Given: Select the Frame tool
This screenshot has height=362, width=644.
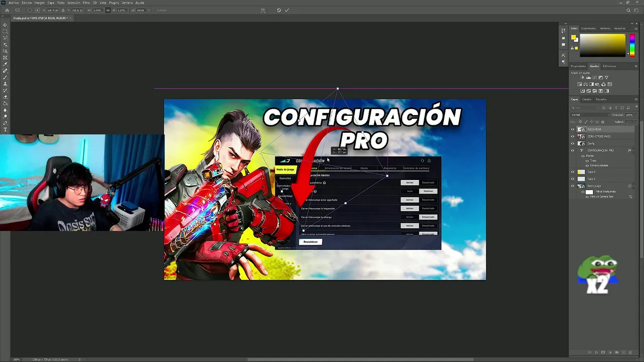Looking at the screenshot, I should tap(6, 57).
